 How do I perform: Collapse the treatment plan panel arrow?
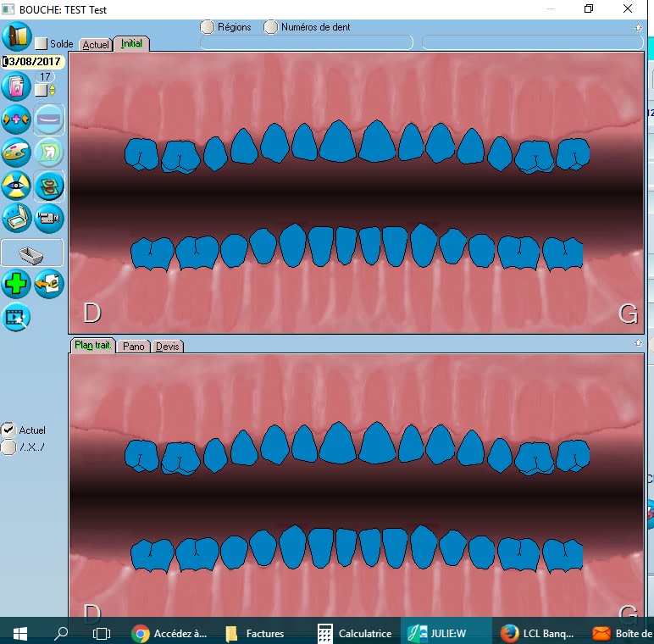click(638, 343)
